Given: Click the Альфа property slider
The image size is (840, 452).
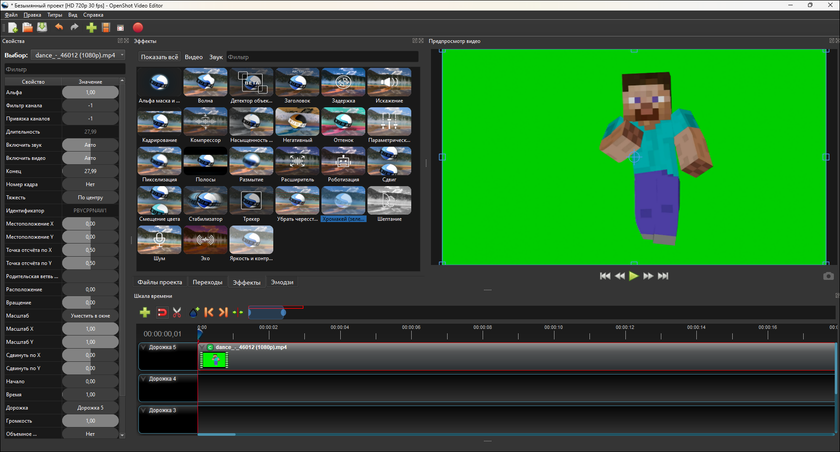Looking at the screenshot, I should [x=90, y=93].
